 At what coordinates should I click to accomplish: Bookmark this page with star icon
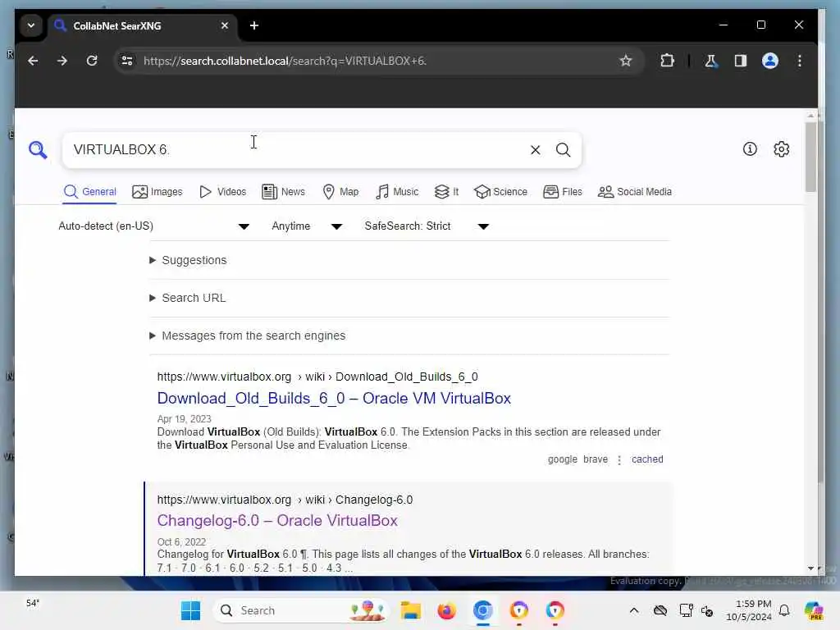(626, 61)
